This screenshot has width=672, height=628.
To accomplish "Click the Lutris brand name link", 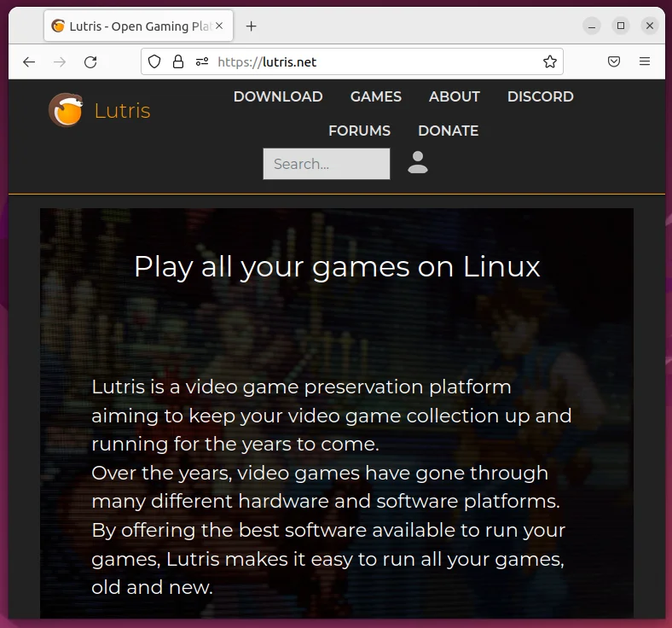I will [123, 111].
